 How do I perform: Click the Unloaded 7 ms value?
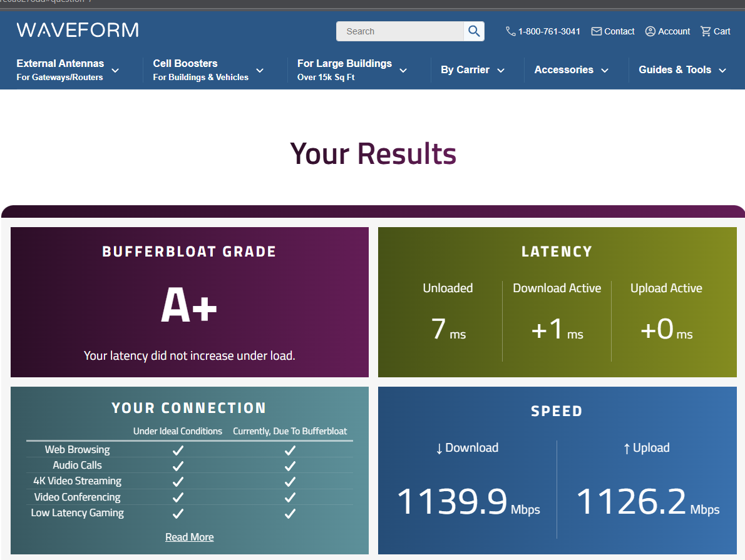tap(448, 329)
